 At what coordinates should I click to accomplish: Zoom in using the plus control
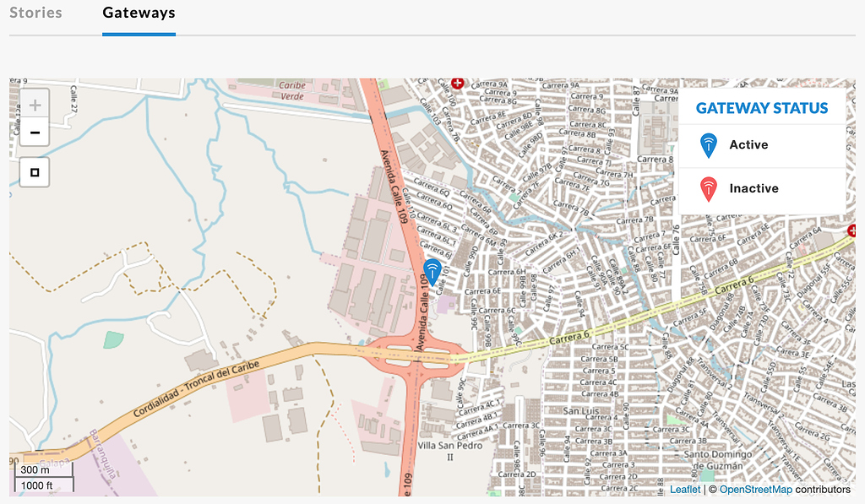click(x=34, y=104)
